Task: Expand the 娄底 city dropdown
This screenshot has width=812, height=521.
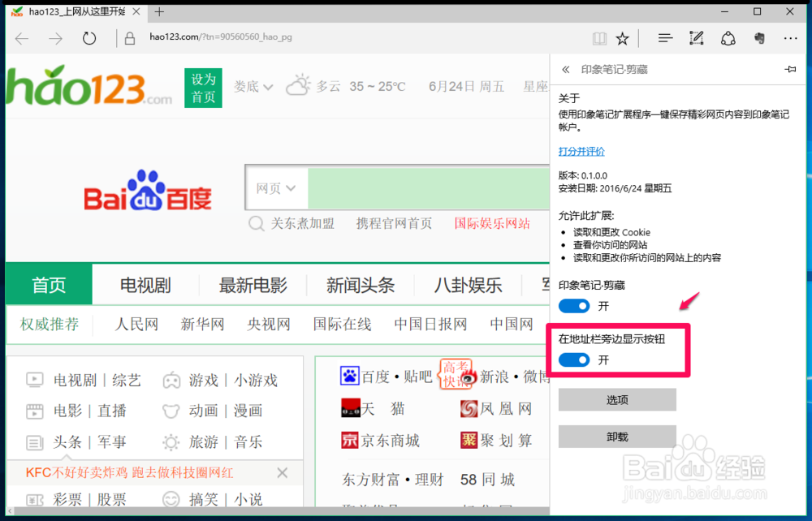Action: coord(253,86)
